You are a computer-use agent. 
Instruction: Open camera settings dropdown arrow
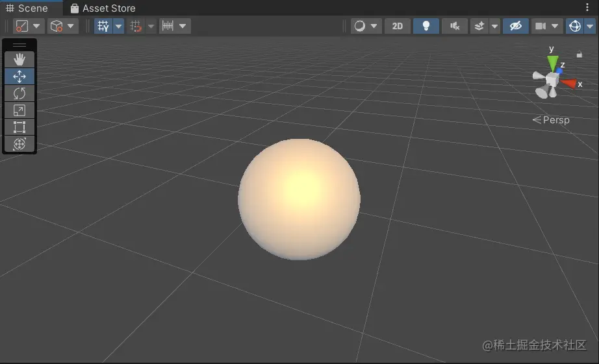pyautogui.click(x=555, y=26)
